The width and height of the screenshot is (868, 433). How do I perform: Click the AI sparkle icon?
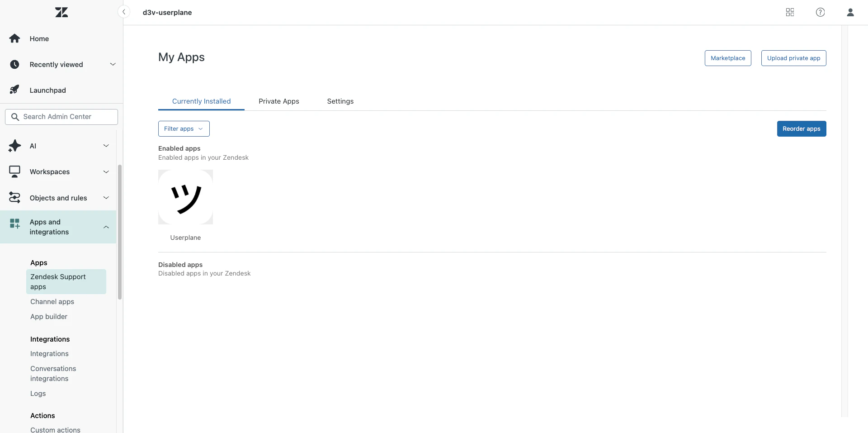pos(14,146)
